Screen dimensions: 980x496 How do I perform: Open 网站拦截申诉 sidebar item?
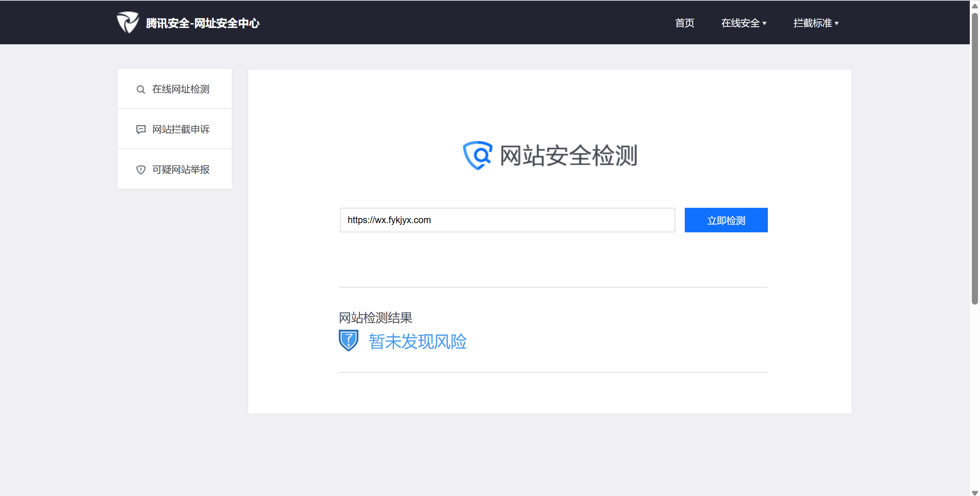tap(180, 129)
